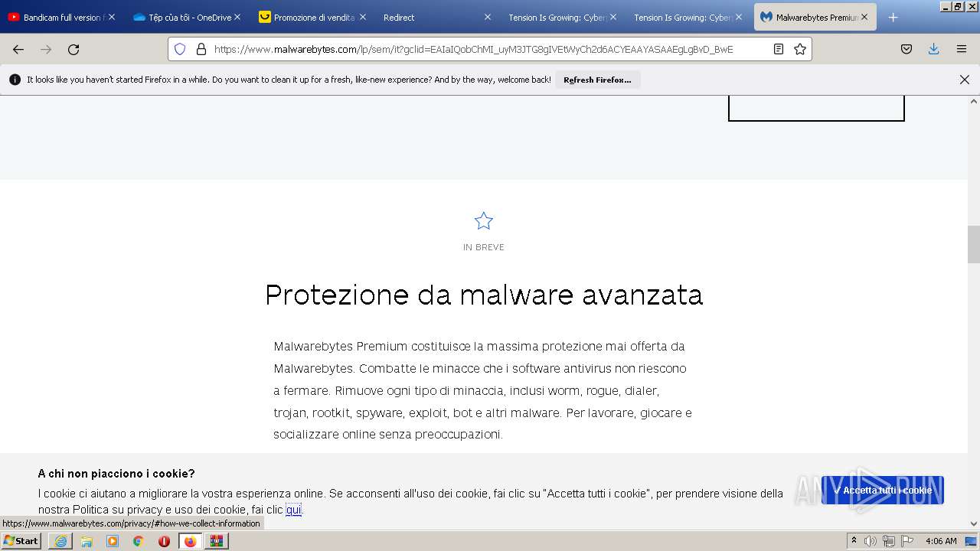Click the IN BREVE star icon
Screen dimensions: 980x551
click(x=484, y=221)
